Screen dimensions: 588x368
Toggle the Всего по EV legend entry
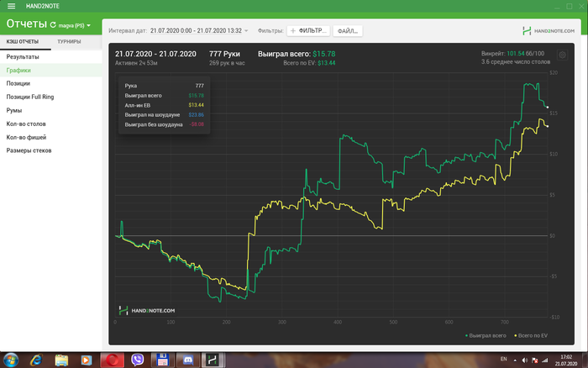(531, 335)
